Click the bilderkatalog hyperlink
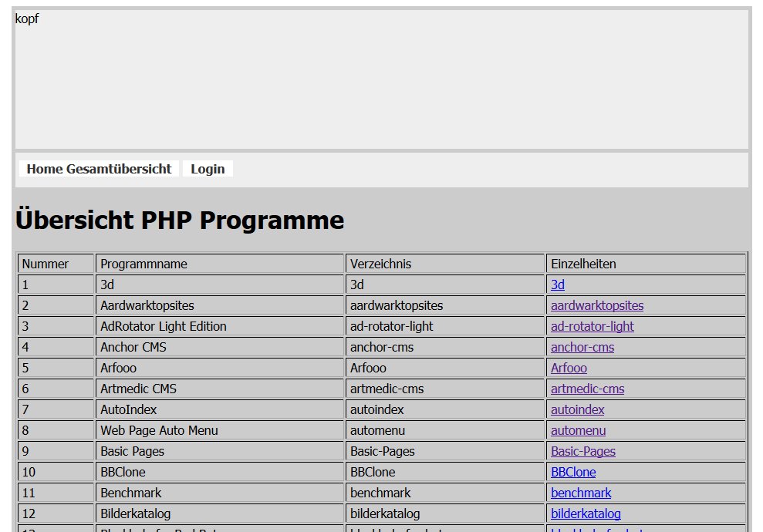 [x=585, y=513]
